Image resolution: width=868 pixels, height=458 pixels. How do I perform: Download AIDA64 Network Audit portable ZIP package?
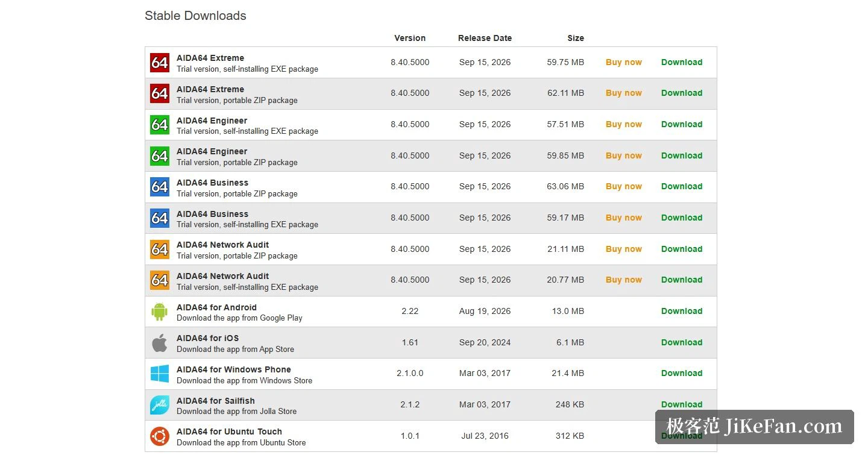682,249
